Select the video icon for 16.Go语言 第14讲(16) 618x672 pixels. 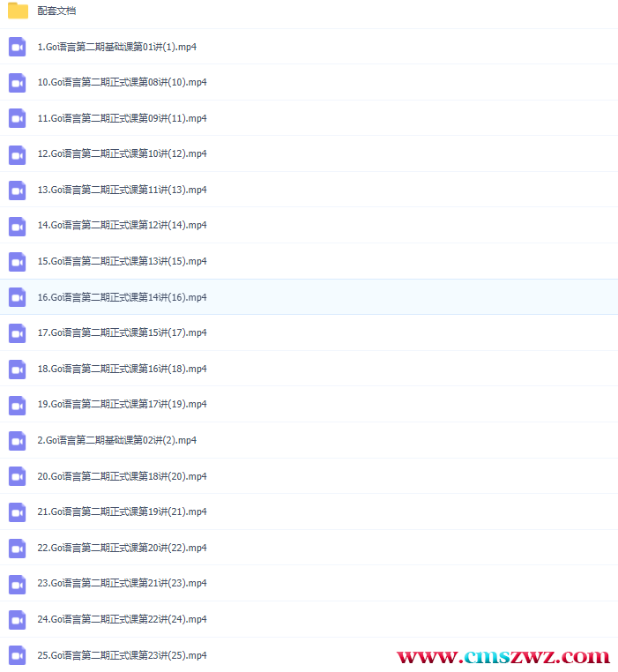[18, 297]
